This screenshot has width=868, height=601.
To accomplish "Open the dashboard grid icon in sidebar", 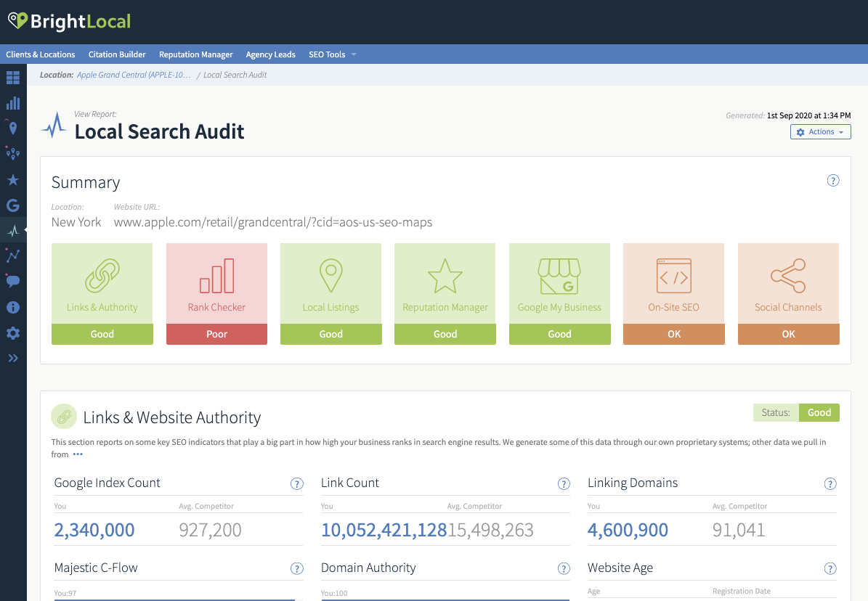I will click(x=13, y=78).
